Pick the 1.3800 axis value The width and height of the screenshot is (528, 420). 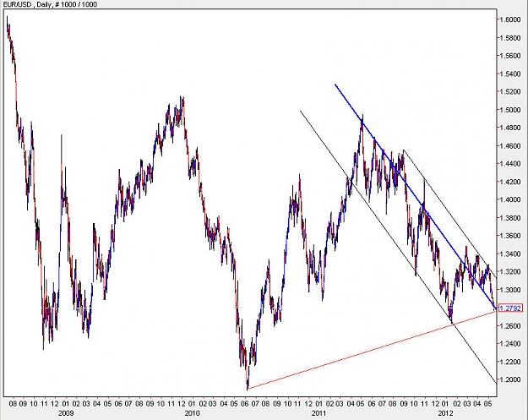point(510,218)
